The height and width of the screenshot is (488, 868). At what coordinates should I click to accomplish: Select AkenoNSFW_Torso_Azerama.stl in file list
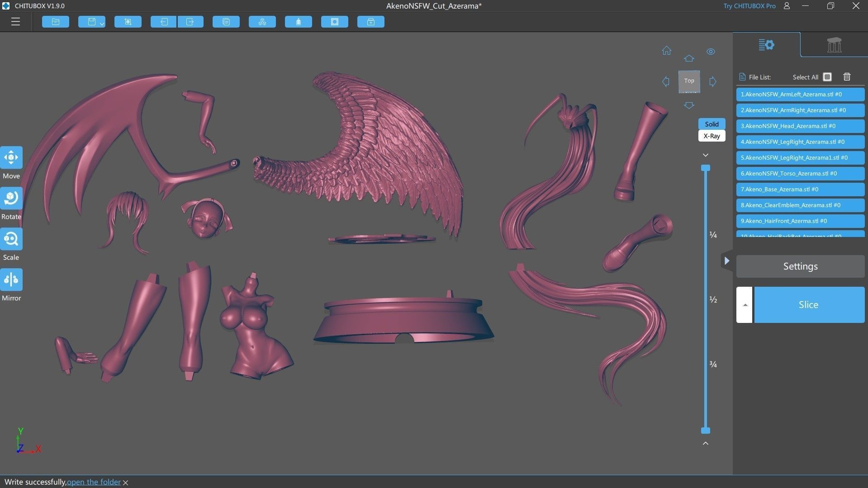click(x=800, y=174)
